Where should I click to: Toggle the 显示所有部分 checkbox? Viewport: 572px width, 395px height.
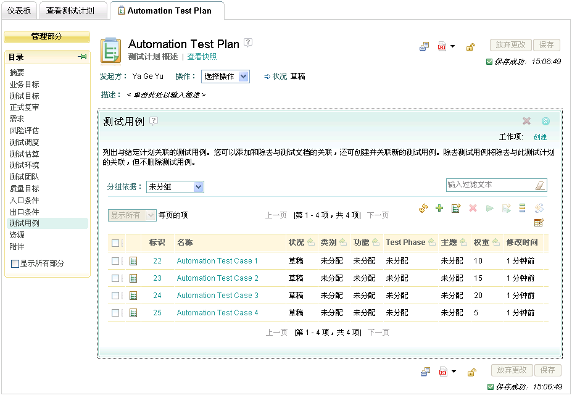coord(15,263)
